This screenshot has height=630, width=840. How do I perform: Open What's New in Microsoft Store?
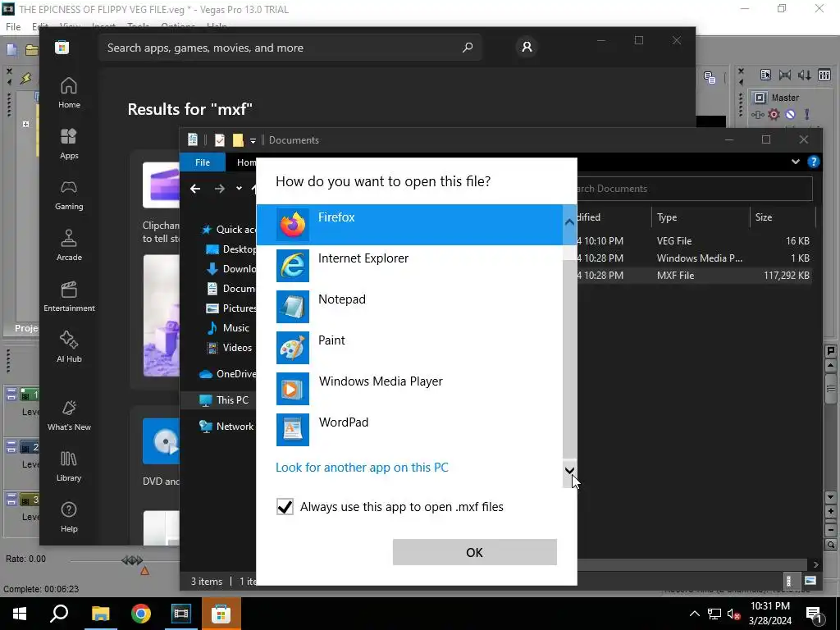(69, 416)
